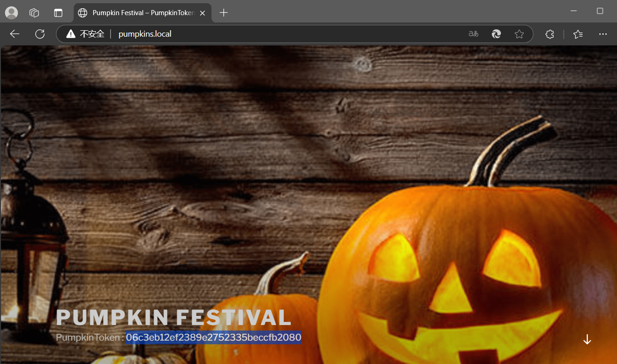Reload the current page

pos(40,34)
